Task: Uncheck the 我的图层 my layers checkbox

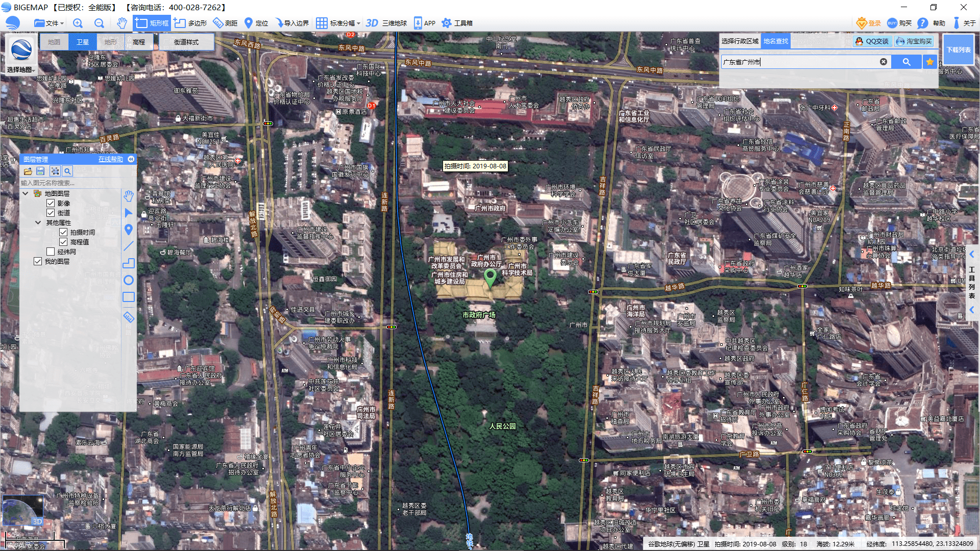Action: tap(38, 261)
